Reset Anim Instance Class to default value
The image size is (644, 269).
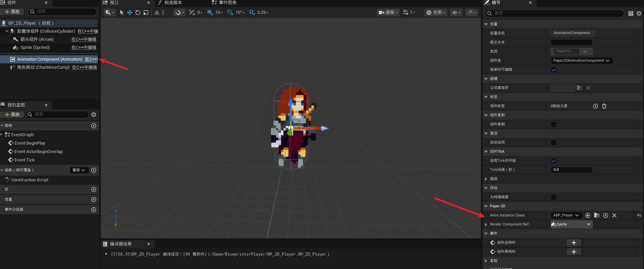(x=639, y=215)
